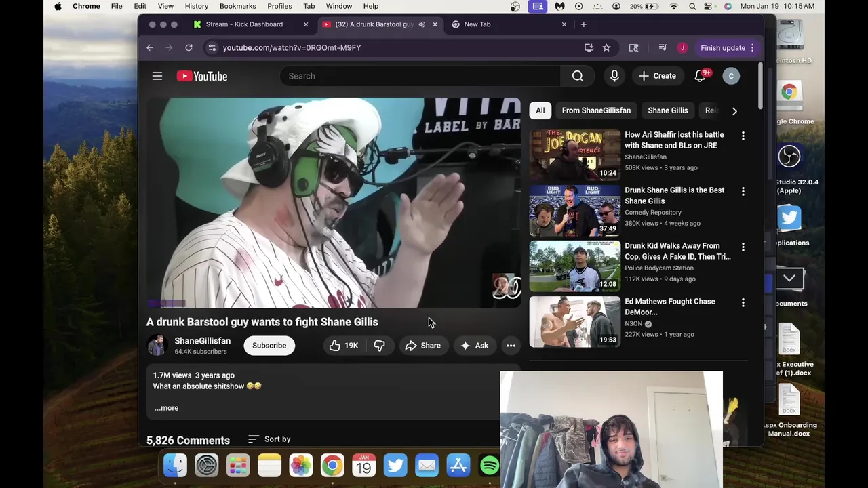This screenshot has width=868, height=488.
Task: Open Calendar in the Dock
Action: pyautogui.click(x=364, y=465)
